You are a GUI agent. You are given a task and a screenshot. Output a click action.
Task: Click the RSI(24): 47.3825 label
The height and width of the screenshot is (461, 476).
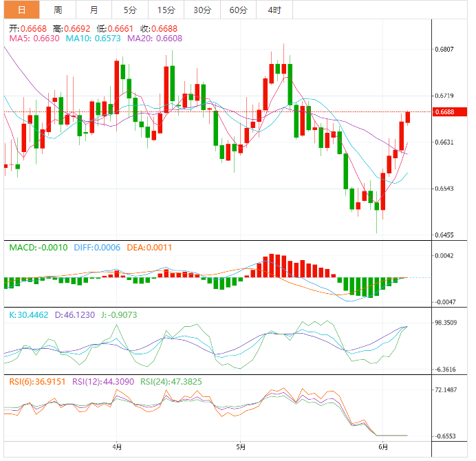[x=171, y=380]
